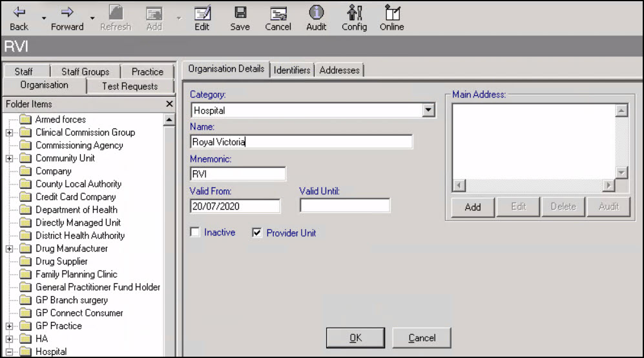Collapse the Hospital folder node
The image size is (644, 358).
pos(10,352)
